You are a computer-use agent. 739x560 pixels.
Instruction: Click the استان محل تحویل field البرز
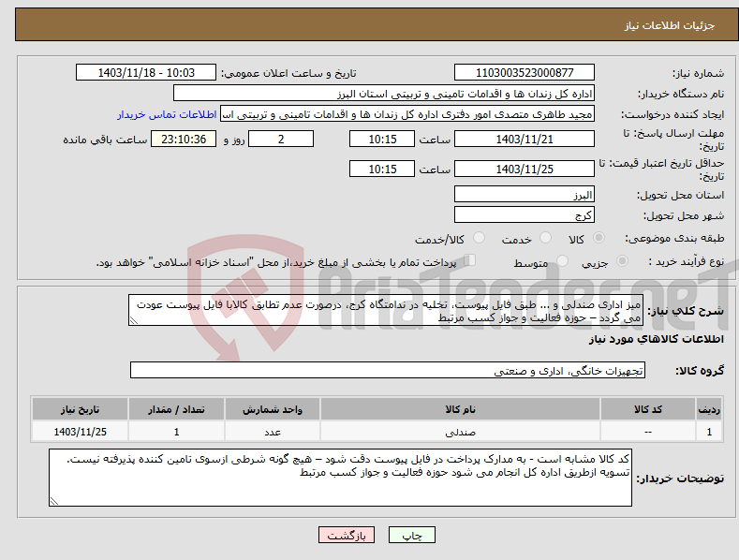coord(525,194)
